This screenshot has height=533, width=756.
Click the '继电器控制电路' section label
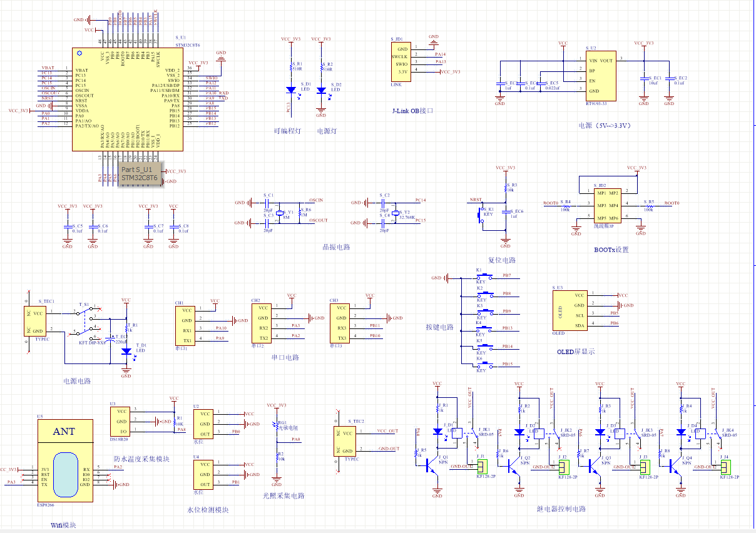coord(561,509)
